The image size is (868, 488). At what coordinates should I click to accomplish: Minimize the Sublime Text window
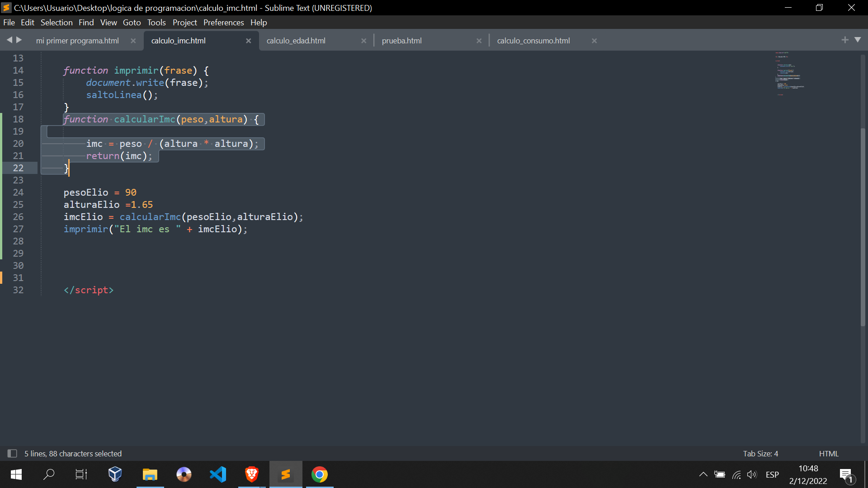click(788, 8)
